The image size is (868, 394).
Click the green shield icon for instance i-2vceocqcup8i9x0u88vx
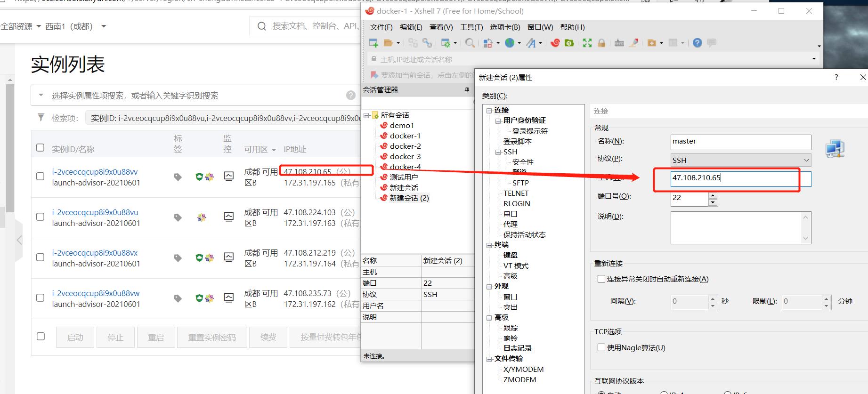coord(199,257)
